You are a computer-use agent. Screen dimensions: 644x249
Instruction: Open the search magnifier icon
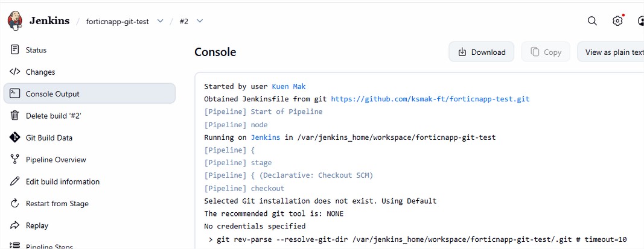592,21
